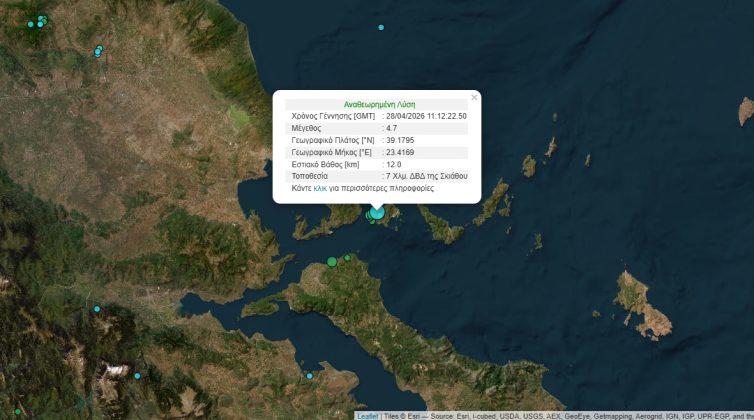The width and height of the screenshot is (754, 420).
Task: Click the 'Αναθεωρημένη Λύση' popup heading
Action: tap(379, 104)
